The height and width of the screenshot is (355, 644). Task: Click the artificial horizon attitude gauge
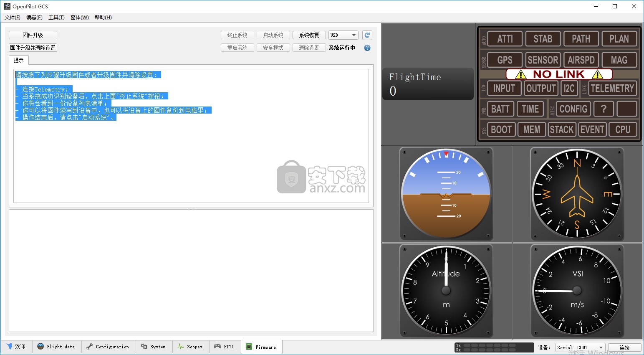pyautogui.click(x=446, y=194)
